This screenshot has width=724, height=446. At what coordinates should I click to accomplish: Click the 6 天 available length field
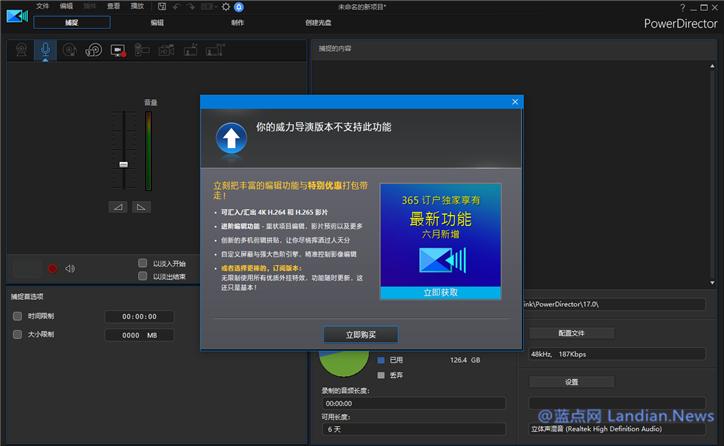413,429
